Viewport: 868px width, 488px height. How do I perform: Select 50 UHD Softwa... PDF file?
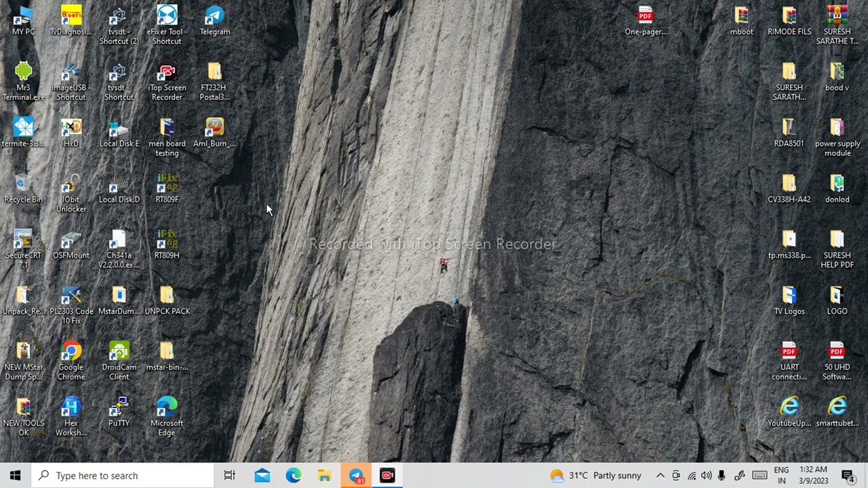(x=837, y=361)
